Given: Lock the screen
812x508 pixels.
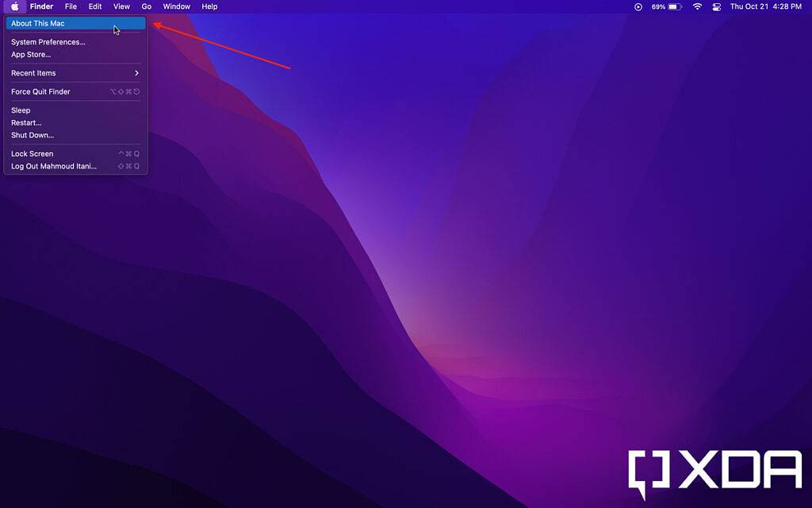Looking at the screenshot, I should pyautogui.click(x=32, y=153).
